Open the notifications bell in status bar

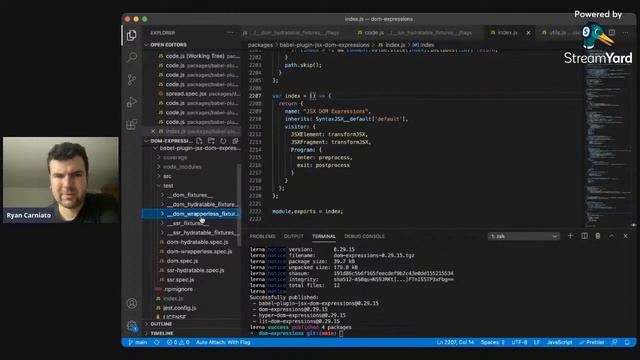click(627, 342)
